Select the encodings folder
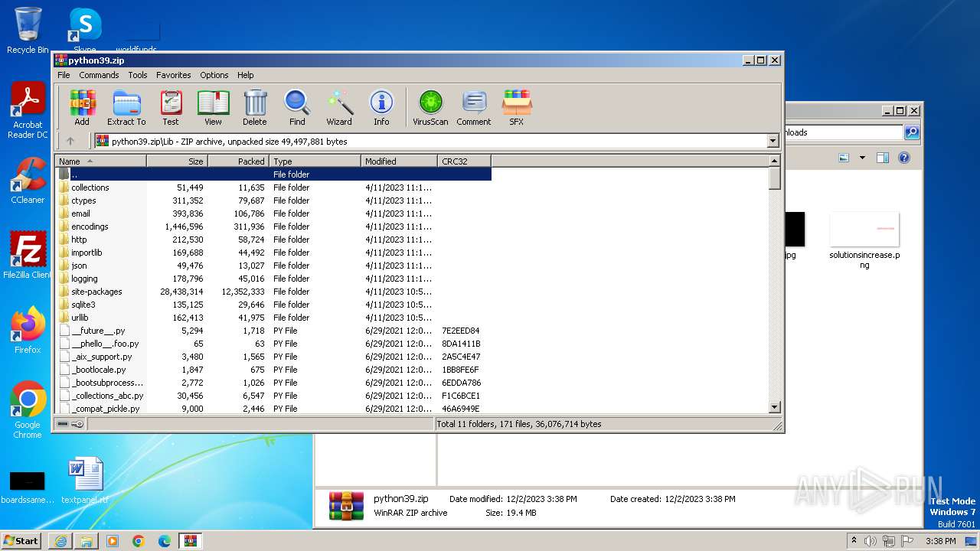The image size is (980, 551). [x=273, y=226]
